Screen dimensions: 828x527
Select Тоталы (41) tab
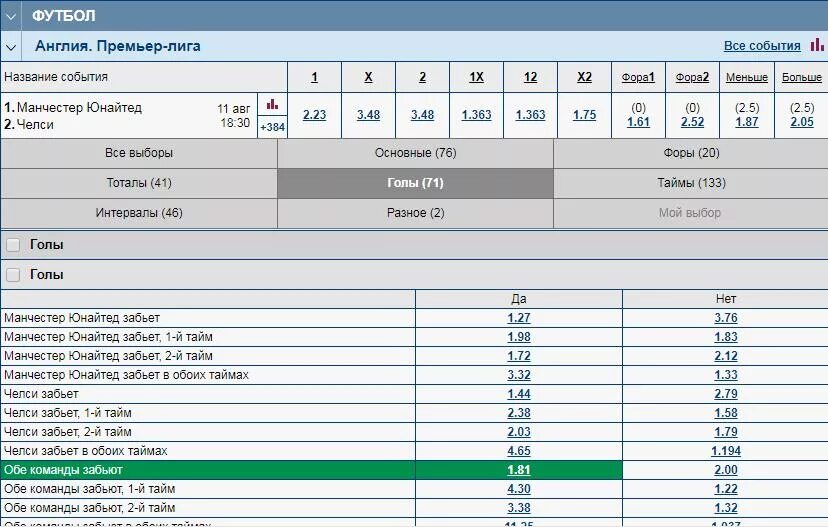(x=139, y=183)
